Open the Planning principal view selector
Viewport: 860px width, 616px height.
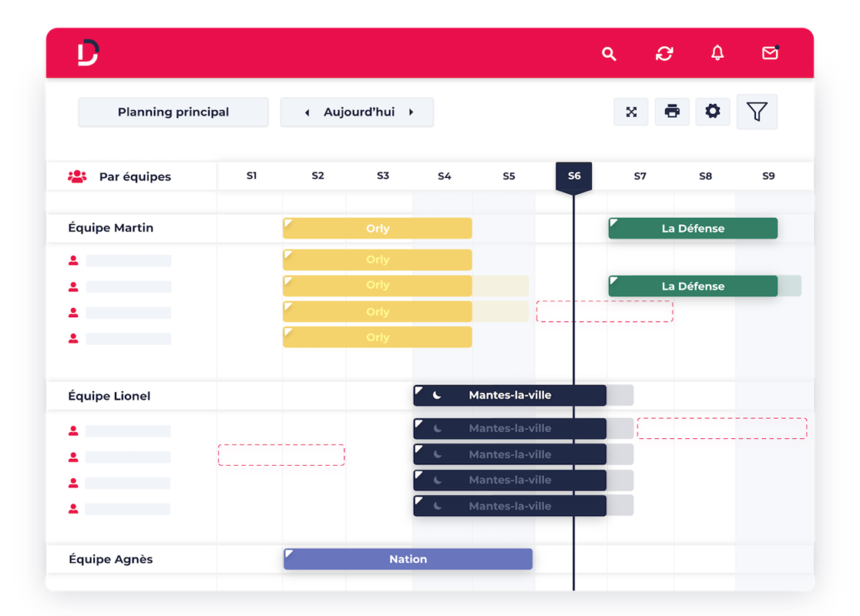tap(173, 112)
